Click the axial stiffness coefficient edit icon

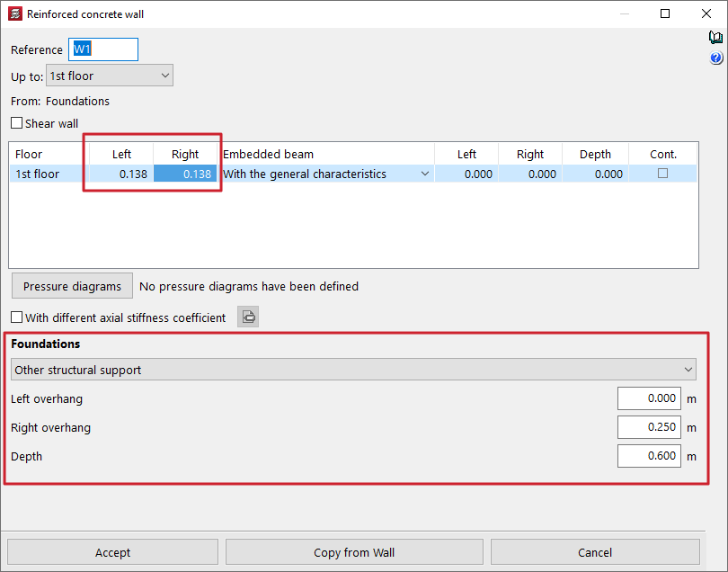[x=248, y=317]
